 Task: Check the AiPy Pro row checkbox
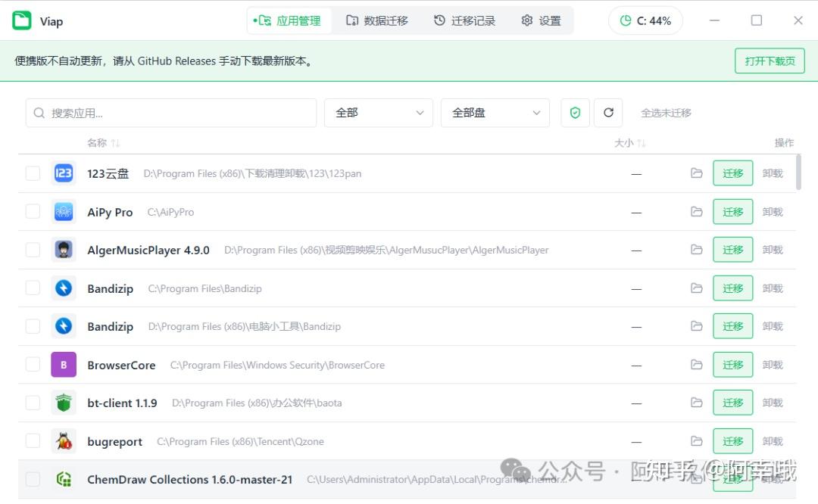(x=33, y=212)
